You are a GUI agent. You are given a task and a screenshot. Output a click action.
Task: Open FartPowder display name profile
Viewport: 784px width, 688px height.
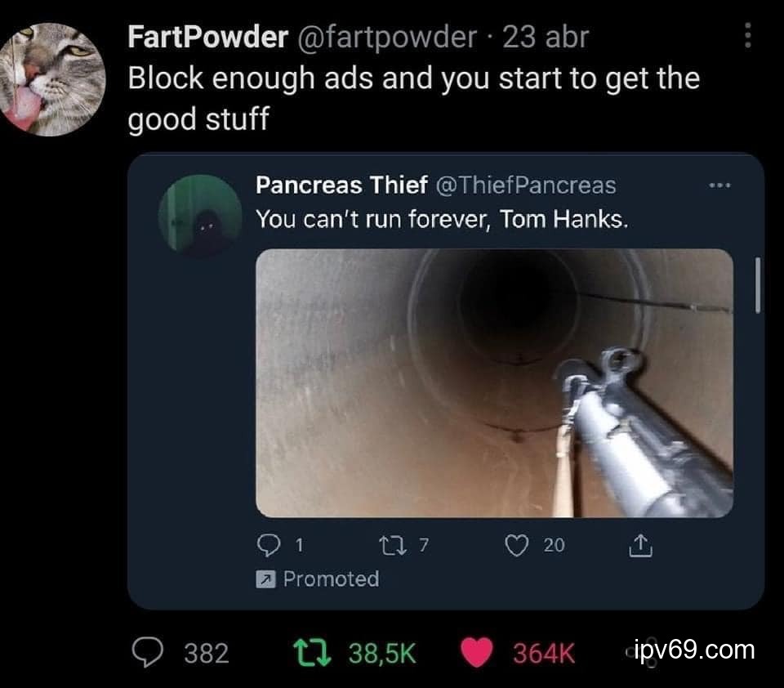click(207, 37)
